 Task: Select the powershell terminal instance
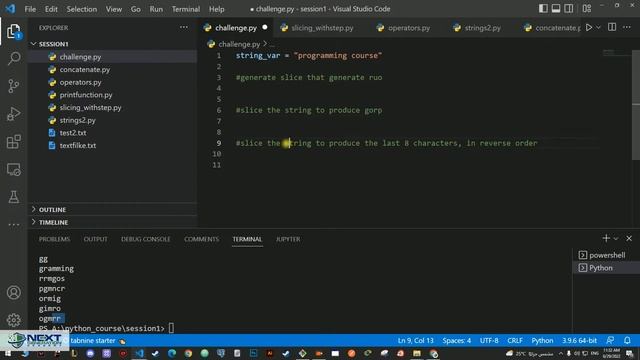coord(606,255)
